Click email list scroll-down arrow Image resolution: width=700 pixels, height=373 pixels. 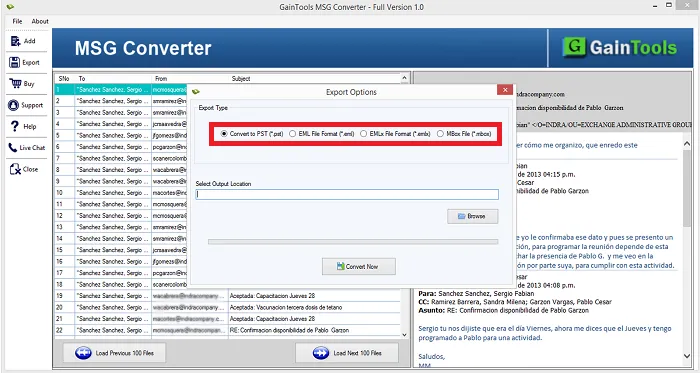coord(404,335)
